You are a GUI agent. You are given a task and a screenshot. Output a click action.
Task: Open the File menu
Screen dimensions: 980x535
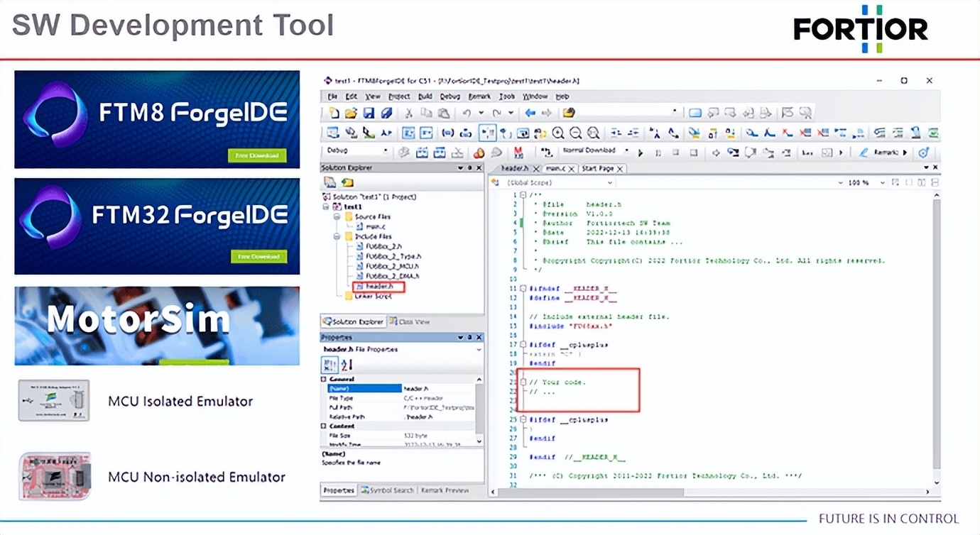tap(332, 96)
